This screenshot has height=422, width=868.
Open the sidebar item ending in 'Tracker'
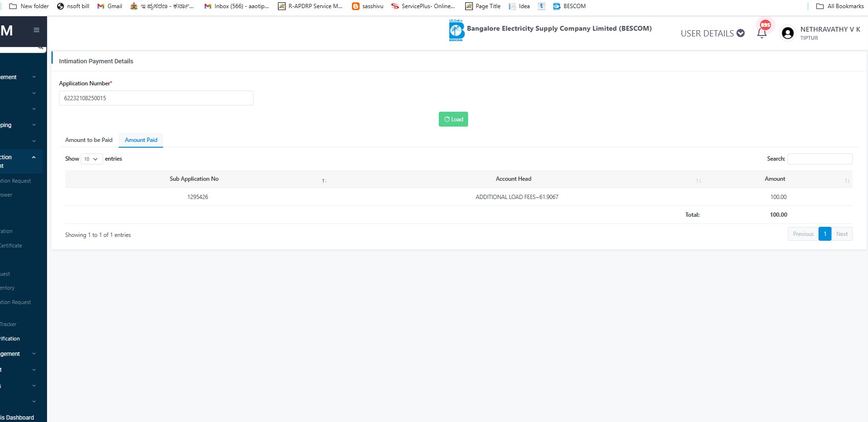click(8, 324)
